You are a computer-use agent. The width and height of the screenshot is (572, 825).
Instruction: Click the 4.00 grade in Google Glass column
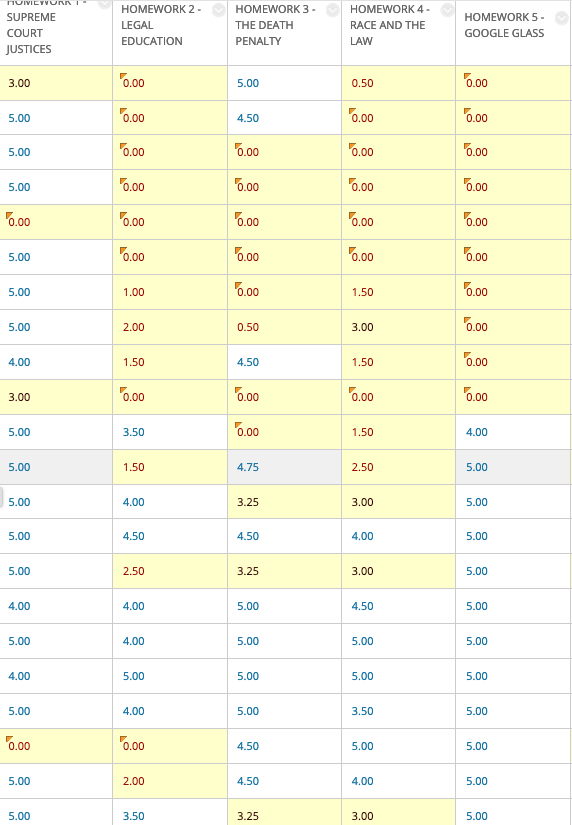[477, 432]
